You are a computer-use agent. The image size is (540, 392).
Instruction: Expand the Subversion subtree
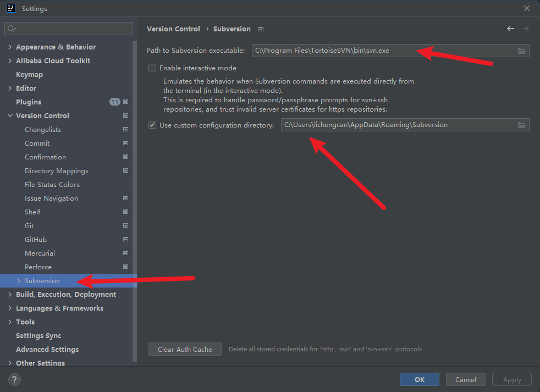[19, 281]
